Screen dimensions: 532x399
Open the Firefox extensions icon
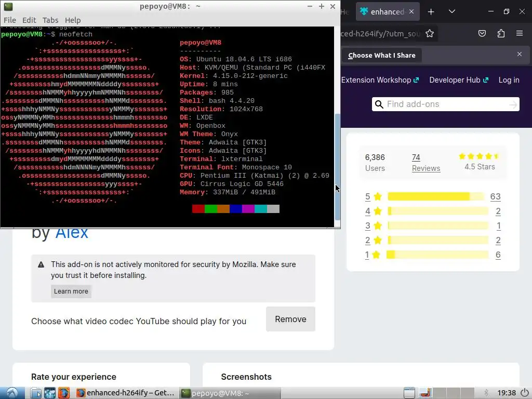(x=501, y=33)
